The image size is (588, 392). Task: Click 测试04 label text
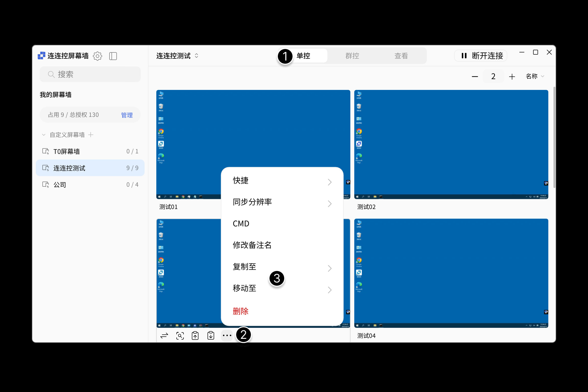366,336
